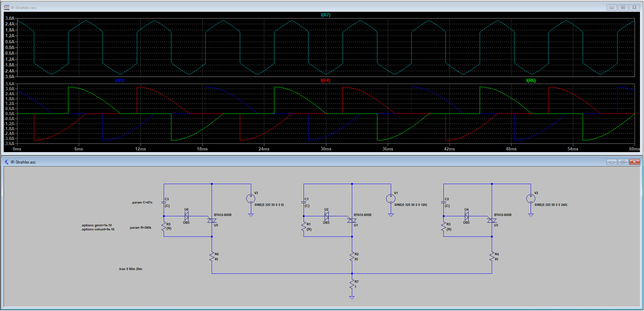Pick capacitor C2 in the schematic

[x=443, y=202]
